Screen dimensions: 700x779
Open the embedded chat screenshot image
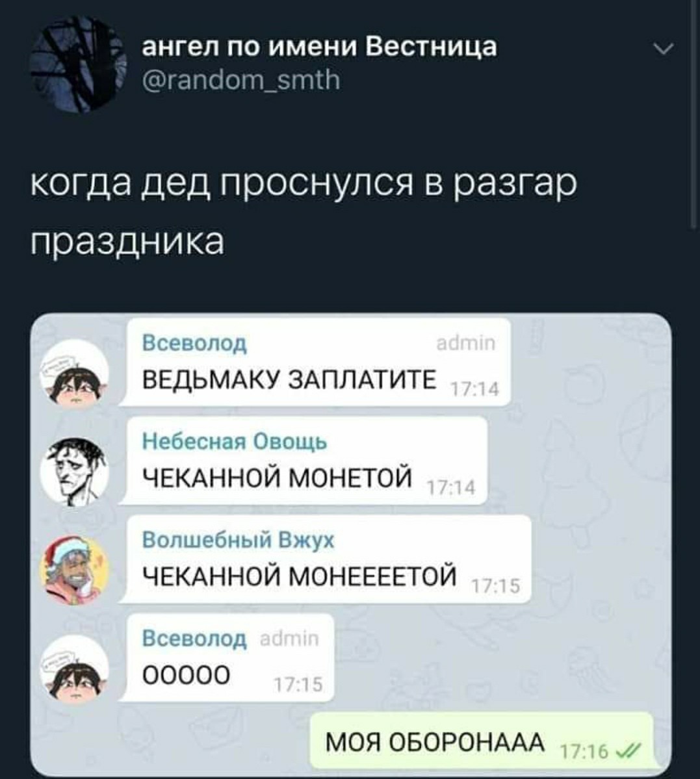click(351, 545)
